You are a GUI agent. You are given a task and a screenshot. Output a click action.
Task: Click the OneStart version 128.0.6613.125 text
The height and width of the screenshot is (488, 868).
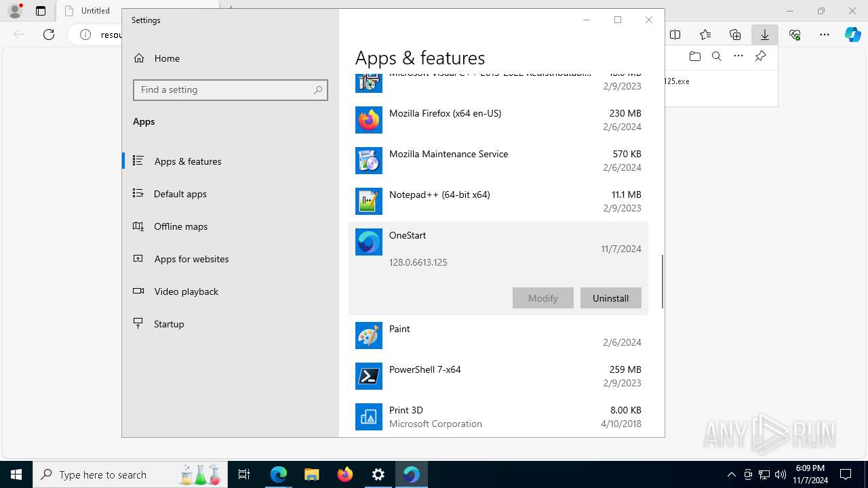(x=418, y=262)
